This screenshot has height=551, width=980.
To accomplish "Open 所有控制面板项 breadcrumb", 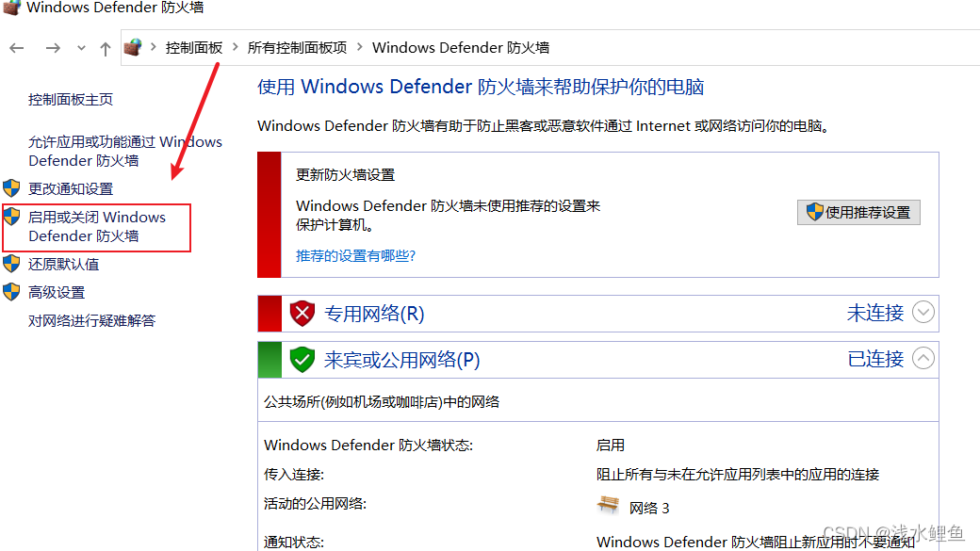I will click(297, 47).
